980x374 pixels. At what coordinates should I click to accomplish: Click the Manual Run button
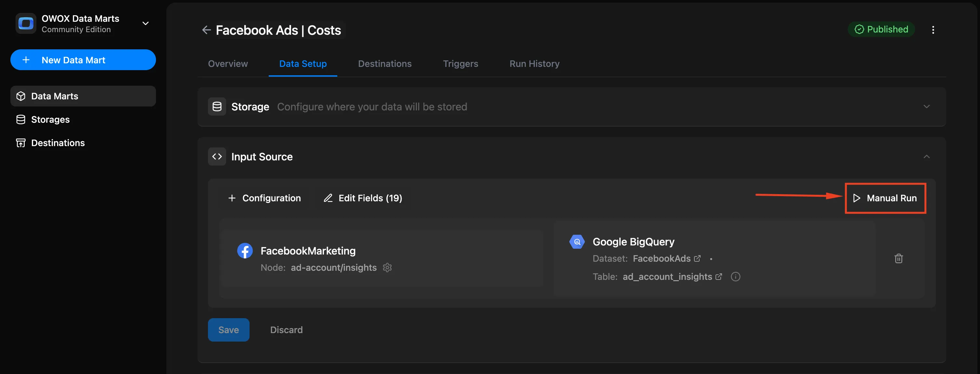(885, 198)
